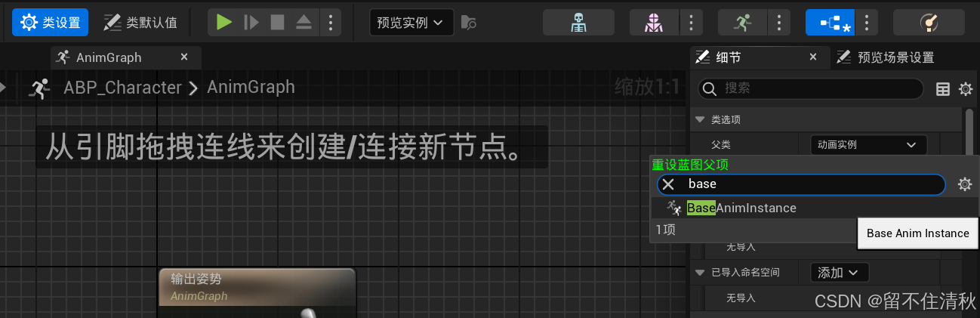Image resolution: width=980 pixels, height=318 pixels.
Task: Click the Advance Frame step button
Action: (251, 22)
